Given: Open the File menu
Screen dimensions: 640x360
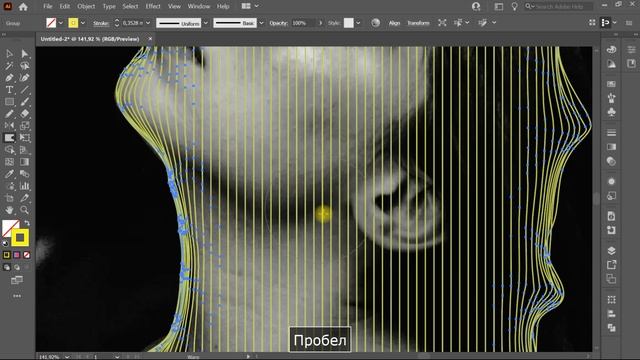Looking at the screenshot, I should click(47, 6).
